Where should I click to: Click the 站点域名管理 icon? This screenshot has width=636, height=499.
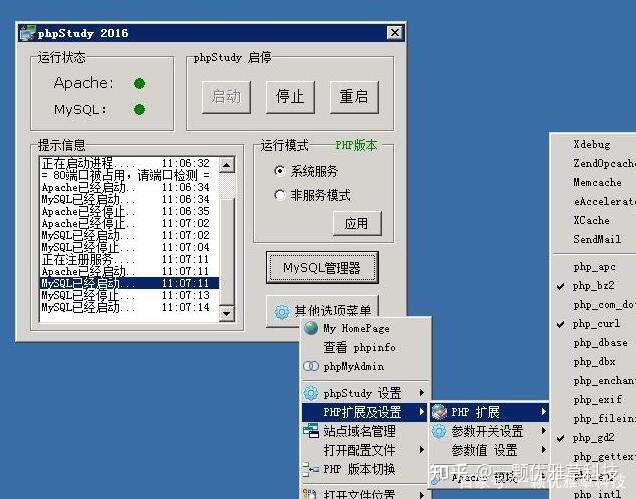[311, 430]
